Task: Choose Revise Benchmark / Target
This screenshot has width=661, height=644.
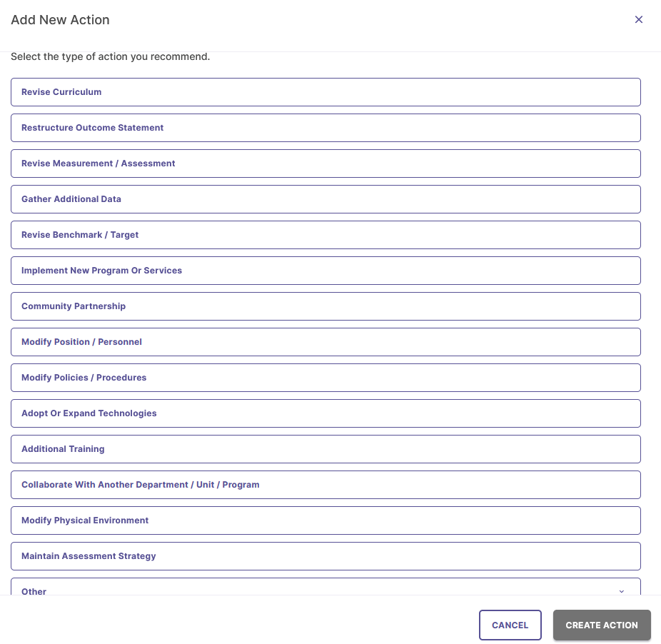Action: pos(326,235)
